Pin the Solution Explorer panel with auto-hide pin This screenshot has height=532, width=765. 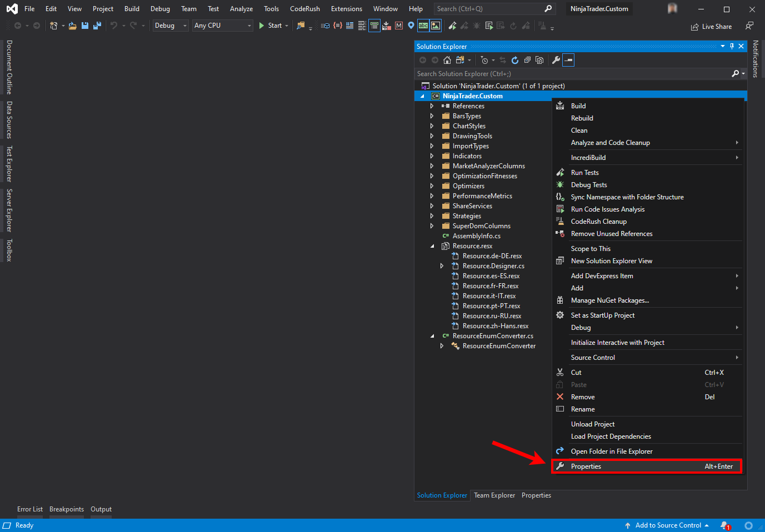tap(732, 46)
